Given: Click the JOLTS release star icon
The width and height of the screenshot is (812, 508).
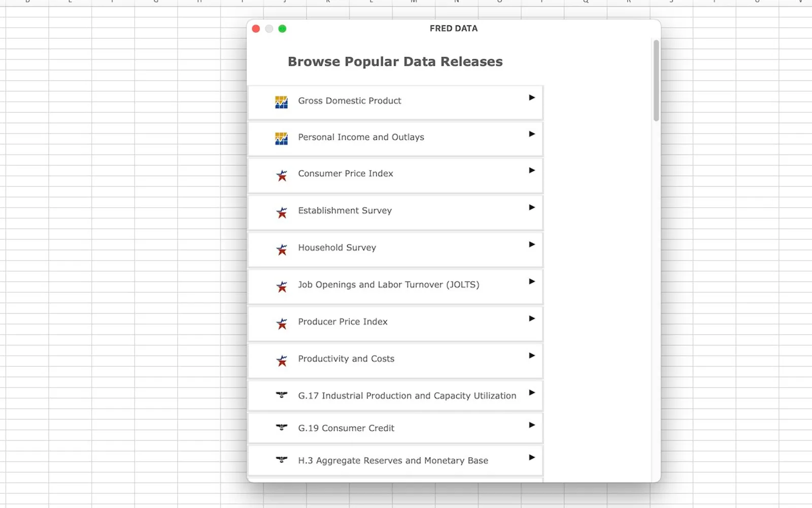Looking at the screenshot, I should pyautogui.click(x=282, y=287).
